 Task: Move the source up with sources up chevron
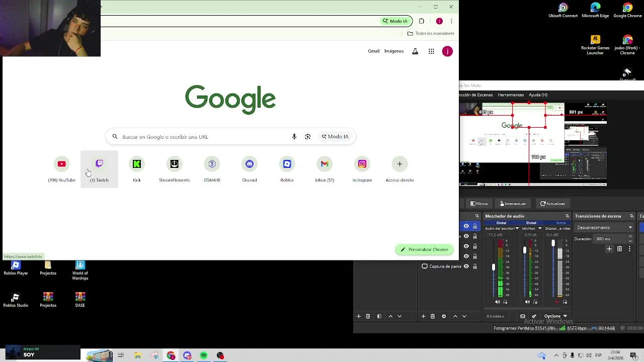[455, 316]
